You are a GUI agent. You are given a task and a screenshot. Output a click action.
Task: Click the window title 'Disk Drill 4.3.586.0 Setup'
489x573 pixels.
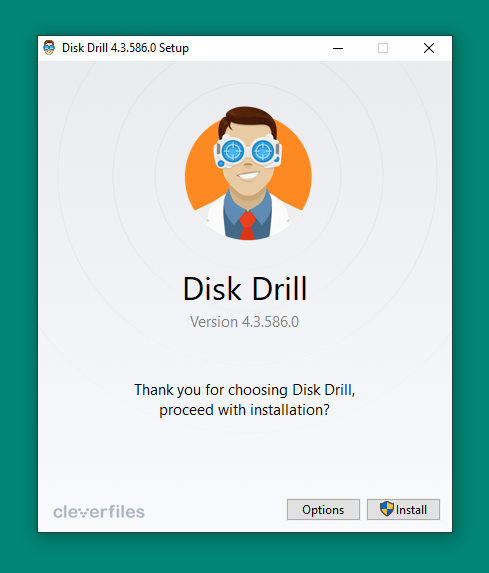click(x=125, y=48)
